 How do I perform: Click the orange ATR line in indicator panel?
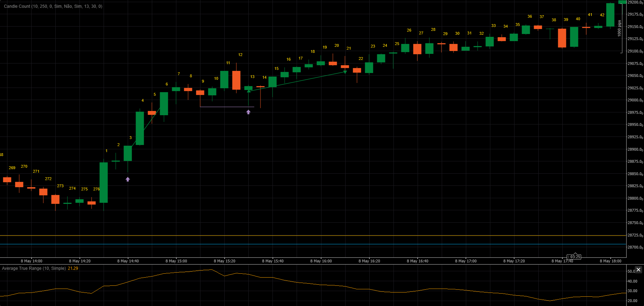coord(313,285)
